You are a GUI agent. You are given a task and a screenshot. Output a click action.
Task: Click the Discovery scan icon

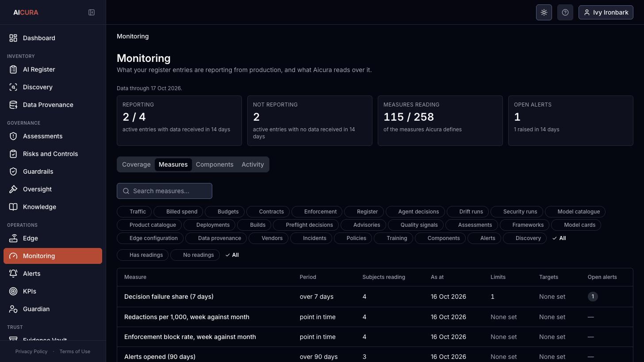click(x=13, y=87)
